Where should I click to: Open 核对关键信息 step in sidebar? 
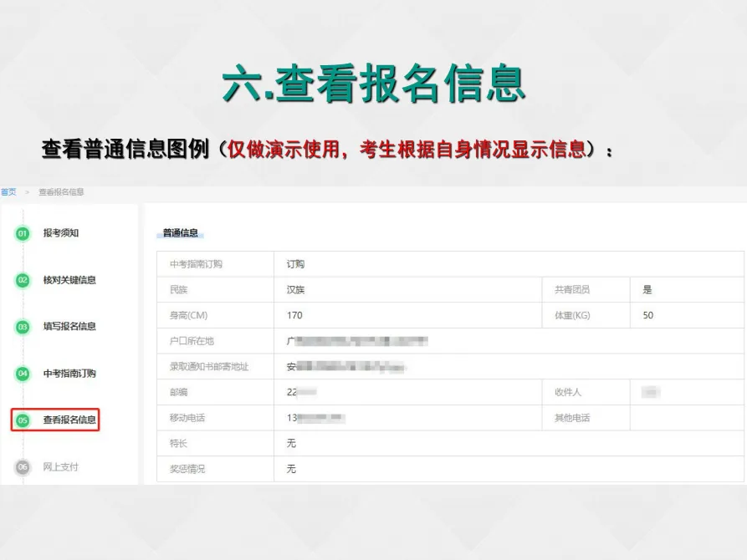pyautogui.click(x=69, y=279)
